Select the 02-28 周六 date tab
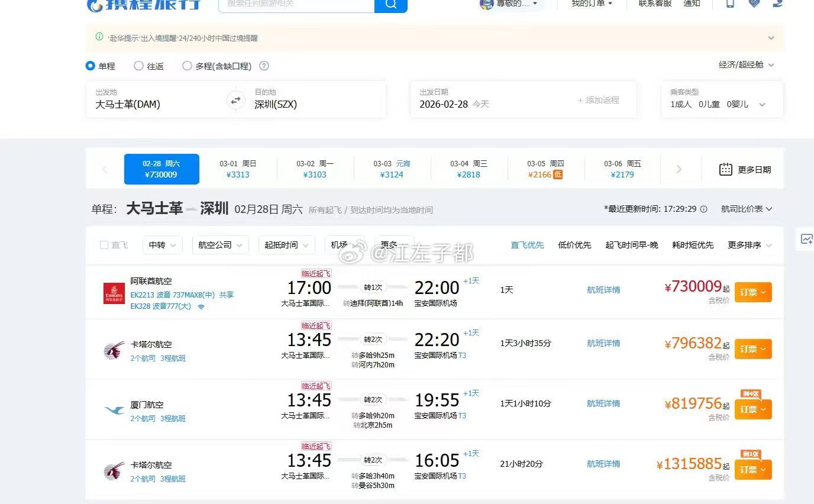 click(x=161, y=169)
